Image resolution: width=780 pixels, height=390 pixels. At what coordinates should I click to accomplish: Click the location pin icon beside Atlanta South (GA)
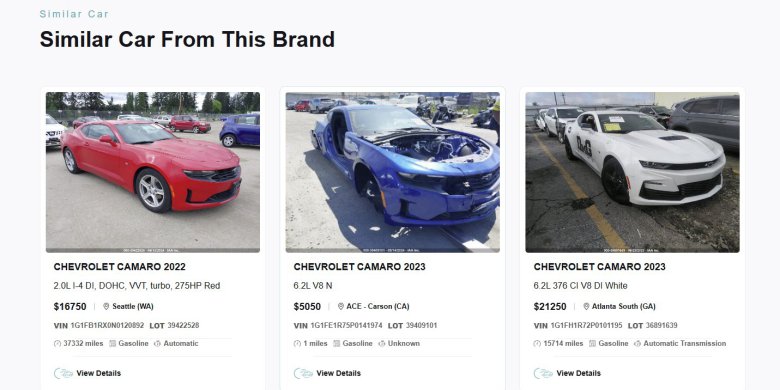tap(586, 306)
